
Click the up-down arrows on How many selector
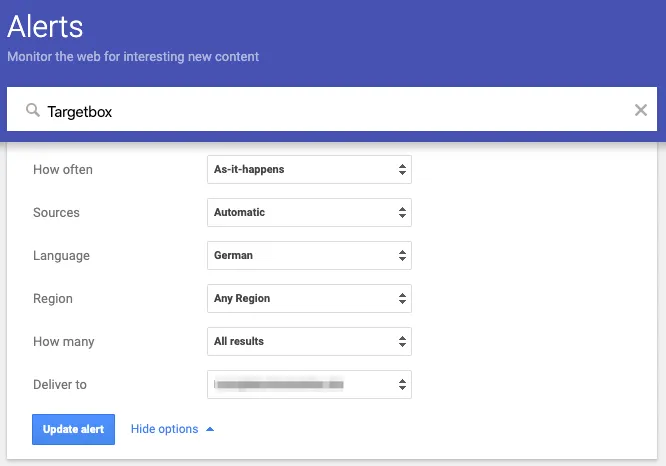click(x=402, y=341)
